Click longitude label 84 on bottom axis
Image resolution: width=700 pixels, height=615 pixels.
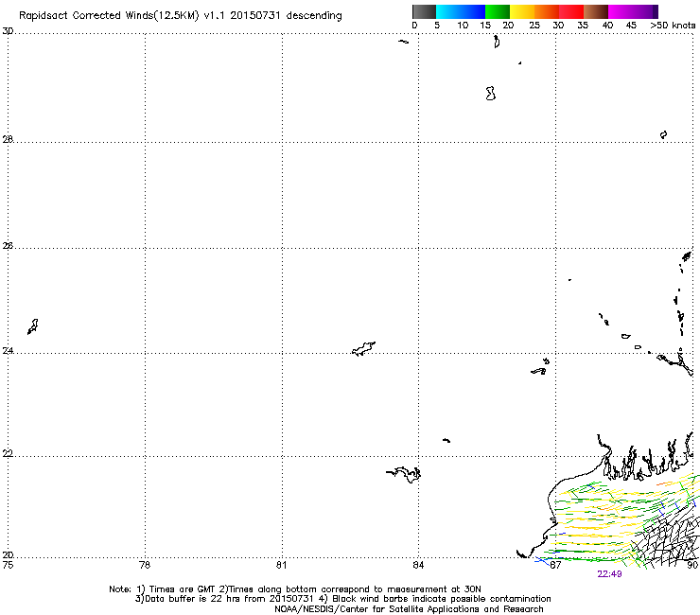tap(418, 565)
